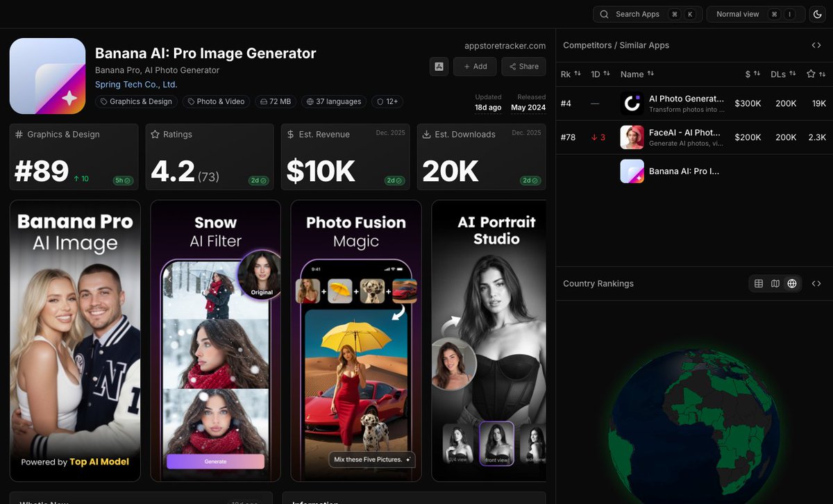Open the Banana Pro AI Image screenshot
This screenshot has width=833, height=504.
75,341
